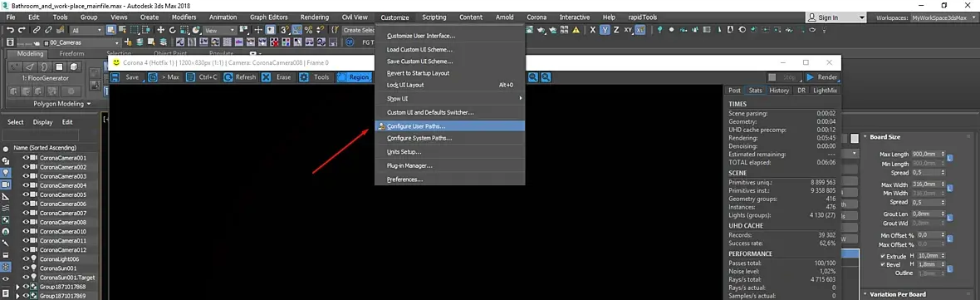Hide CoronaCamera001 with its eye icon

tap(27, 158)
